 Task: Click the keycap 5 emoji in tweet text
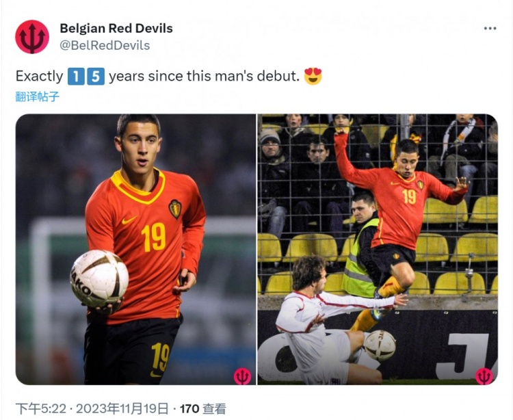click(x=96, y=76)
